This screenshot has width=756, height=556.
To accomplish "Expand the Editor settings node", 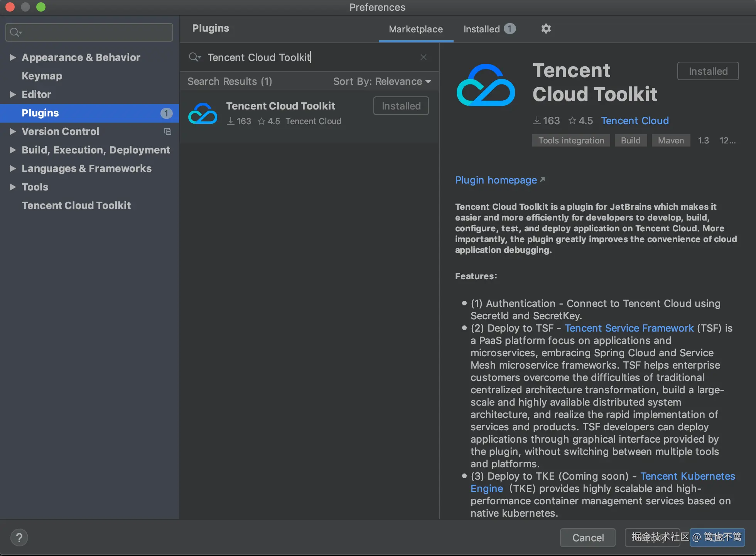I will click(x=13, y=94).
